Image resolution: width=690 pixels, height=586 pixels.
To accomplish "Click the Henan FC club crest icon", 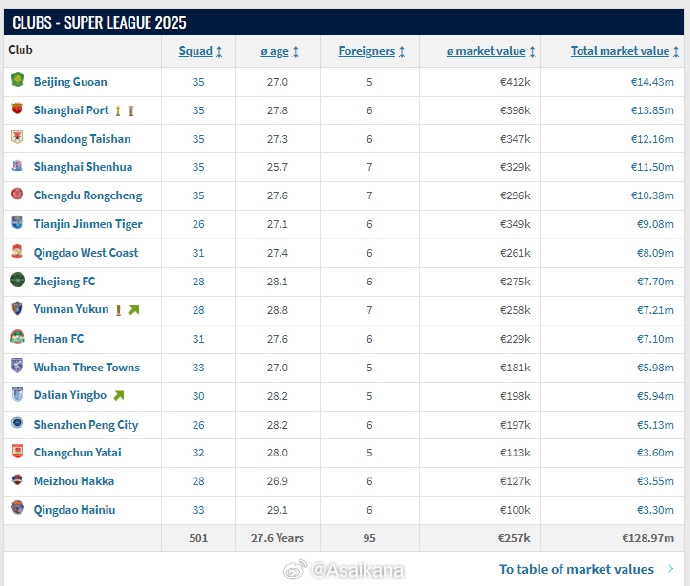I will coord(17,338).
